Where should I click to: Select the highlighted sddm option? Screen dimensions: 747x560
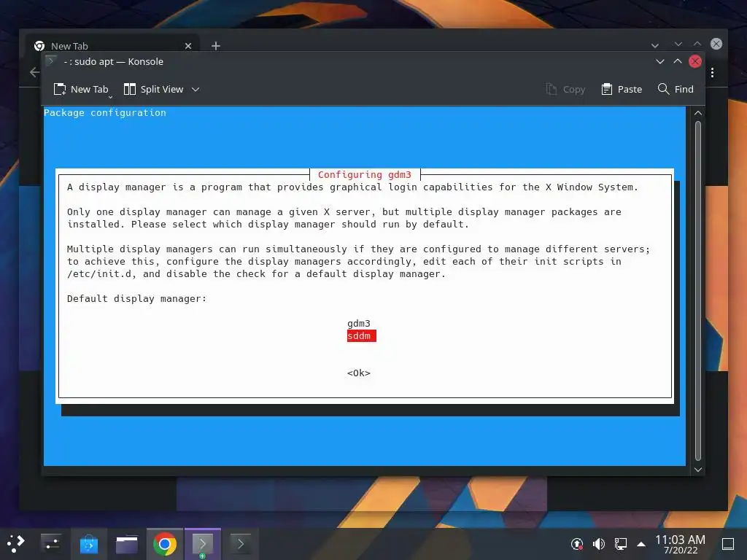tap(361, 335)
